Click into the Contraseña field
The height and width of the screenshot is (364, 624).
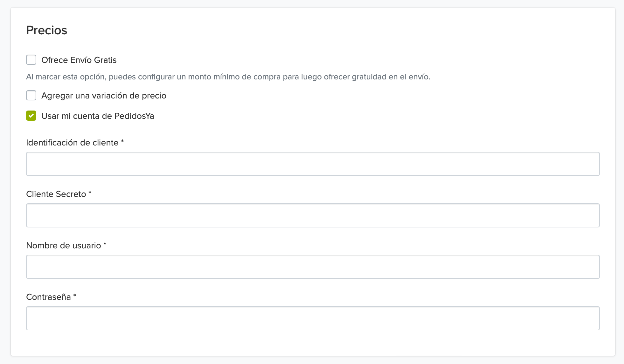click(313, 318)
